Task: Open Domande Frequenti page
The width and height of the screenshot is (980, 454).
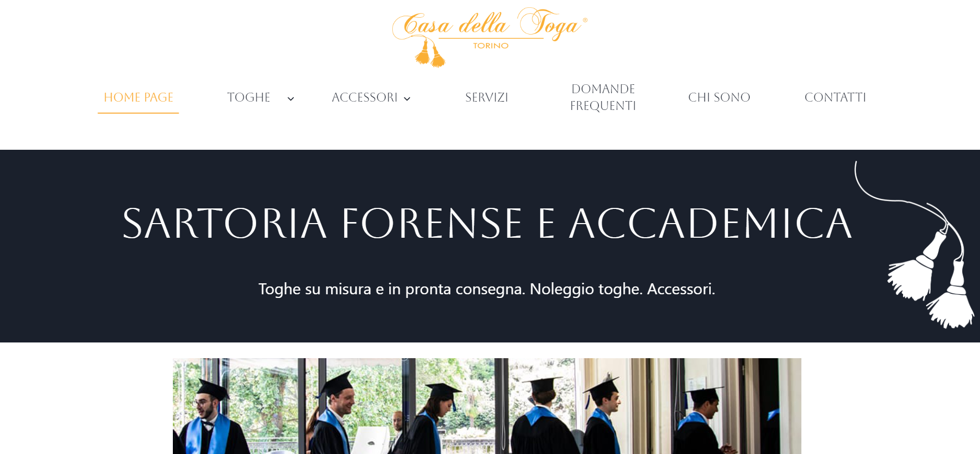Action: click(603, 97)
